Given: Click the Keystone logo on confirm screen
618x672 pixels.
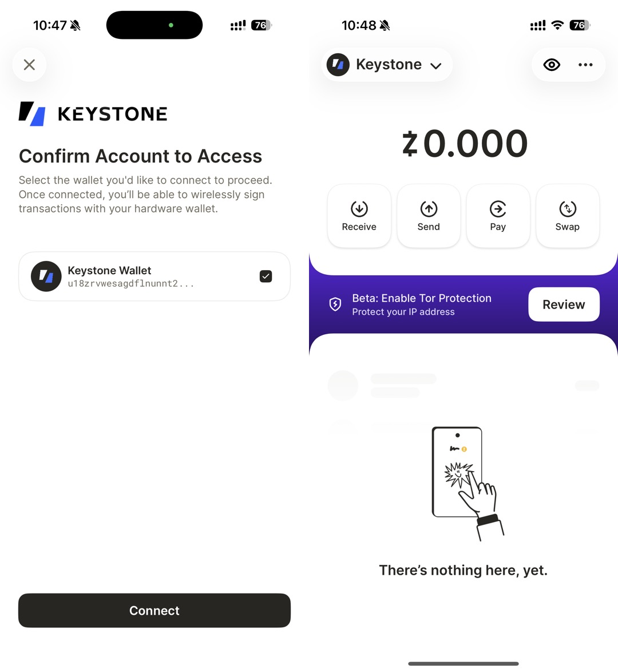Looking at the screenshot, I should pyautogui.click(x=93, y=113).
